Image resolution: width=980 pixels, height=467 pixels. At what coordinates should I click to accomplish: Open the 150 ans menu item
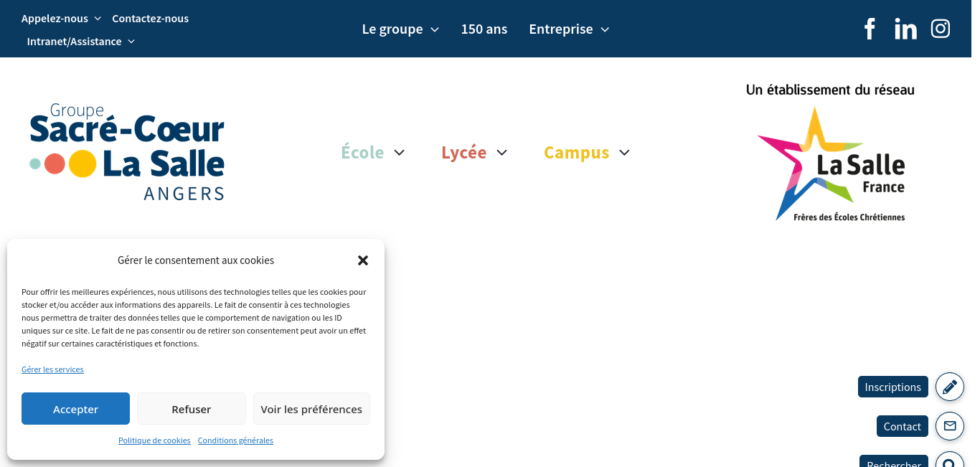click(484, 29)
